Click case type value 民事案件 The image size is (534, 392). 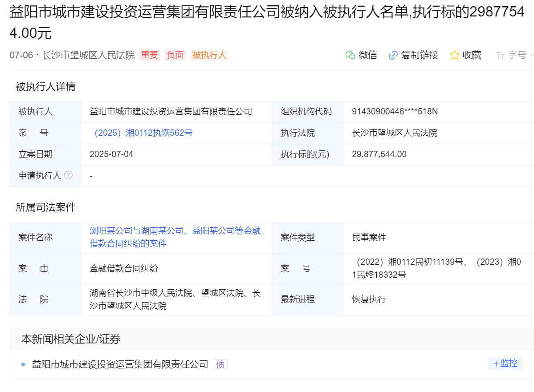click(369, 238)
